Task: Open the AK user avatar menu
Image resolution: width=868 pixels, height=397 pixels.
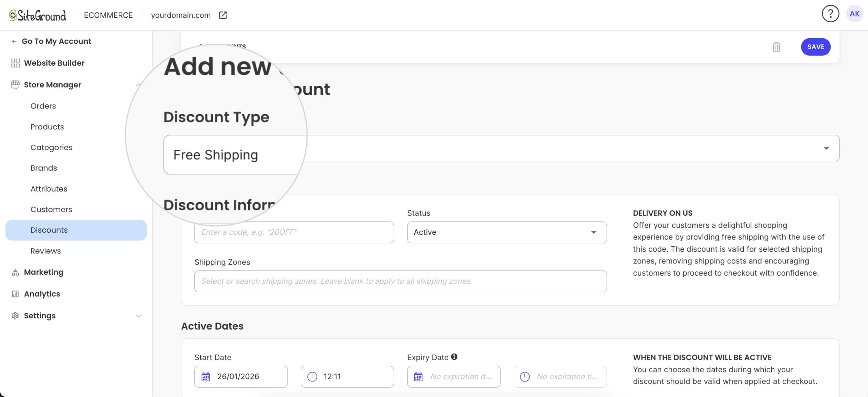Action: click(854, 14)
